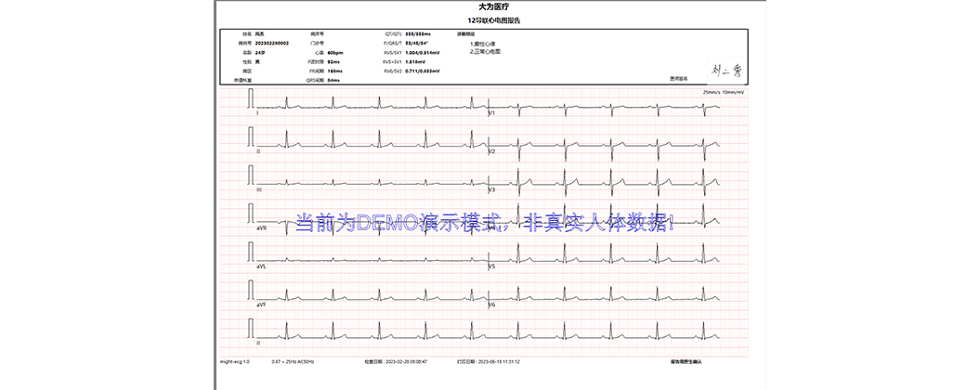Select the lead III label
The width and height of the screenshot is (980, 390).
pos(259,189)
